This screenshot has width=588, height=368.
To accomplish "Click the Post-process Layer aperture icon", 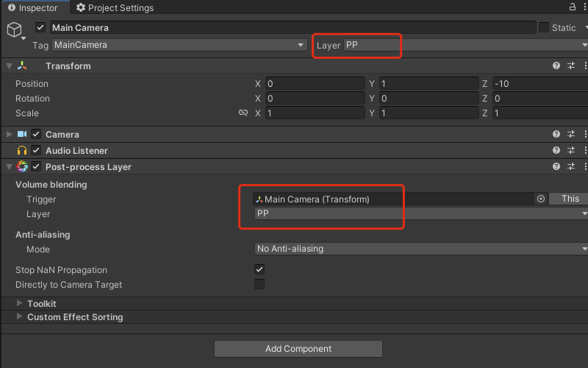I will [x=22, y=166].
